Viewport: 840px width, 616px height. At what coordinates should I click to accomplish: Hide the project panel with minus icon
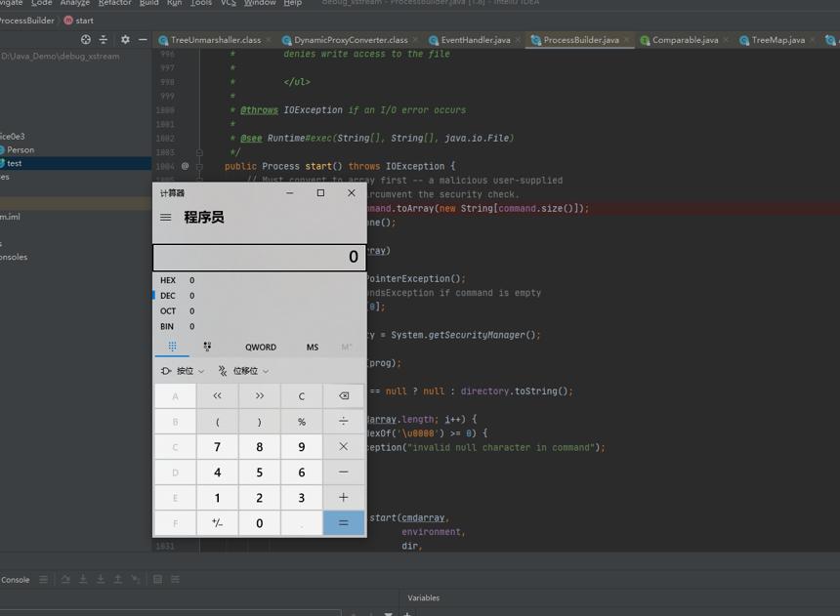pyautogui.click(x=143, y=40)
